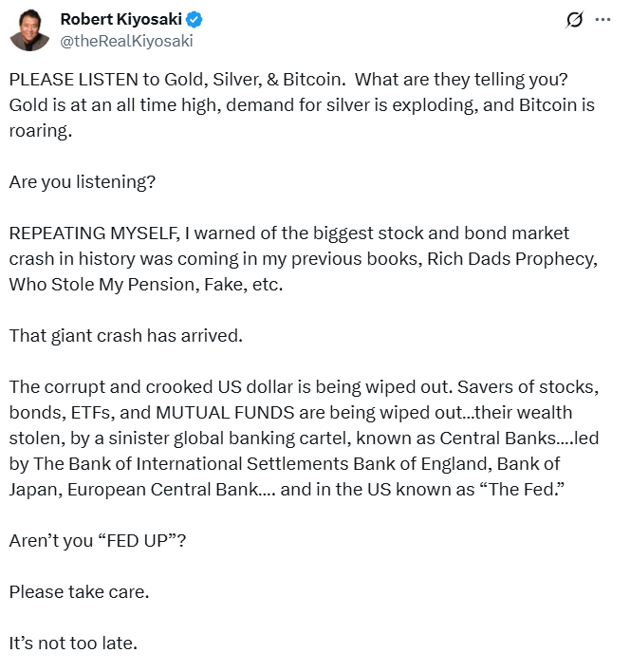Click the "Who Stole My Pension" text
630x672 pixels.
pos(103,285)
